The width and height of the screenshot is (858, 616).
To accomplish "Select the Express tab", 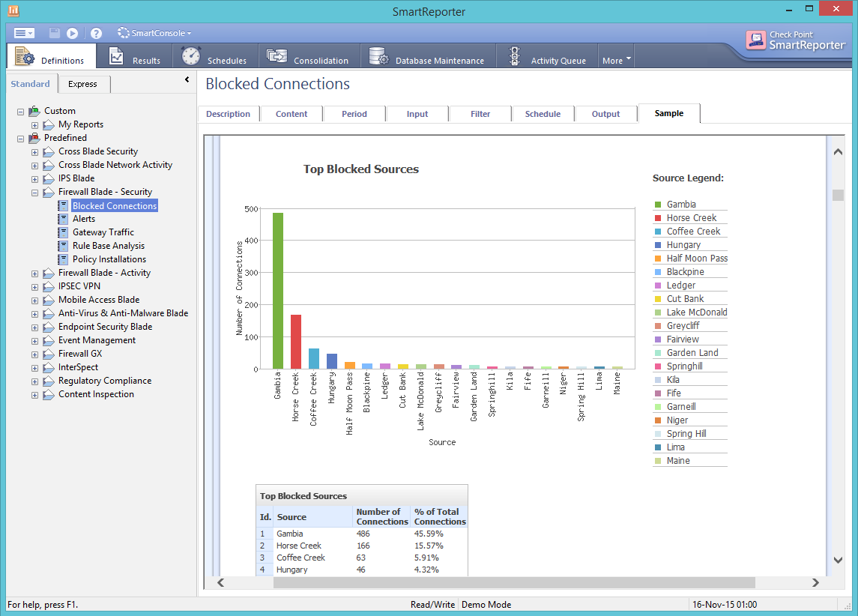I will (82, 84).
